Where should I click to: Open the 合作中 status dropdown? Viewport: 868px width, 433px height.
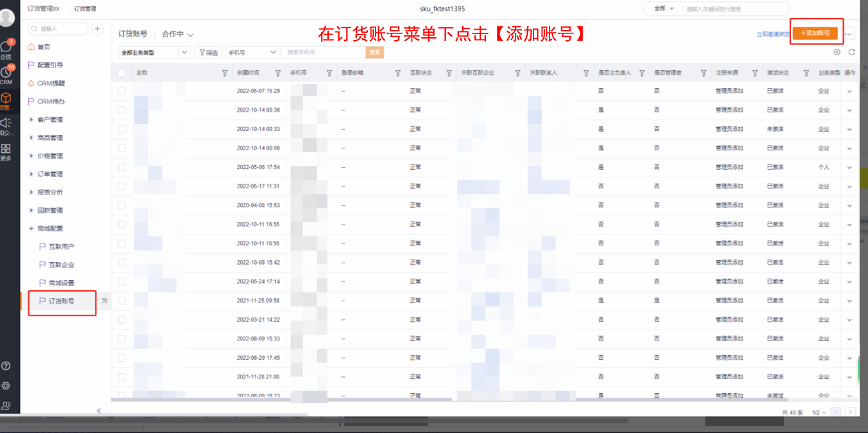point(177,34)
